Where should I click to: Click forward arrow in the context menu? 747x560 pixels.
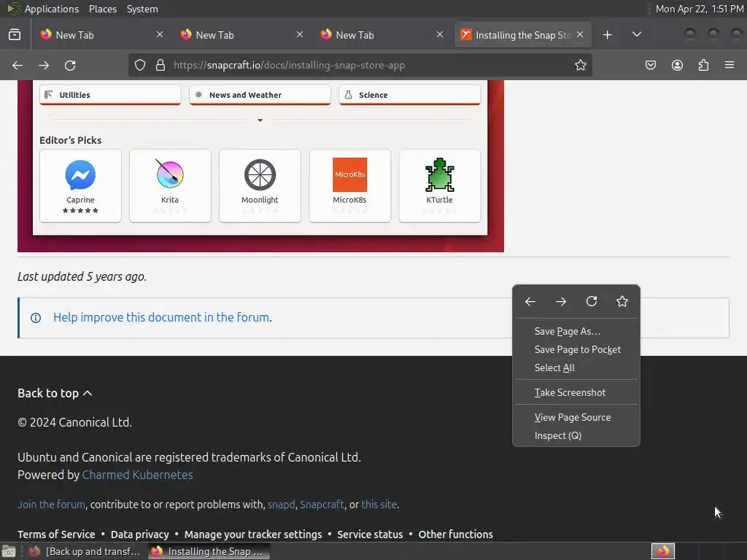(x=561, y=301)
